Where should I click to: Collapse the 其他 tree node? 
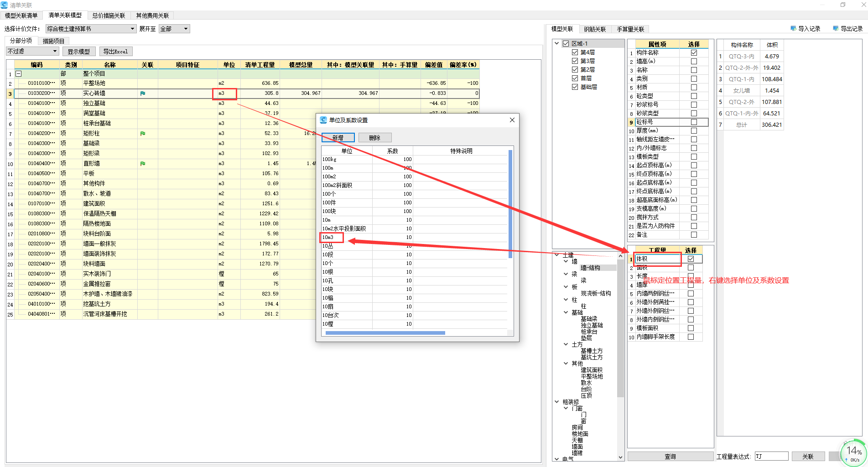566,363
